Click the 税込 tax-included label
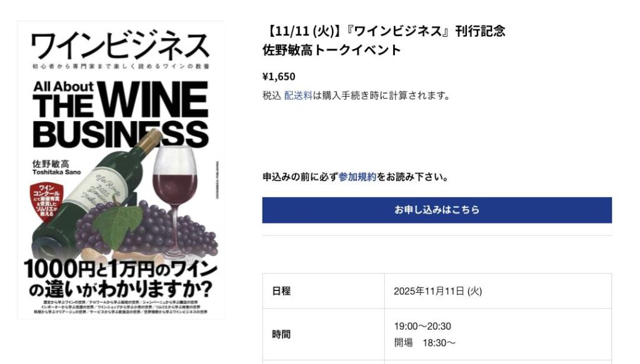The width and height of the screenshot is (640, 364). pyautogui.click(x=271, y=96)
